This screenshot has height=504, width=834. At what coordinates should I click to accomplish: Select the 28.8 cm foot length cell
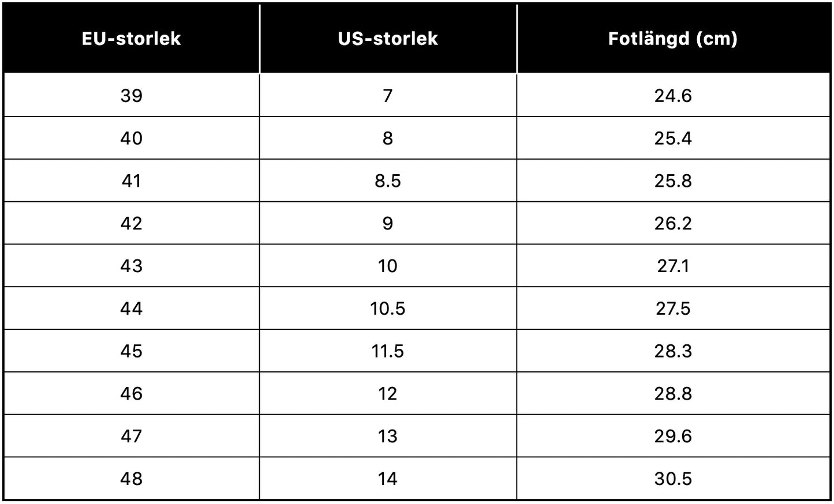point(673,394)
